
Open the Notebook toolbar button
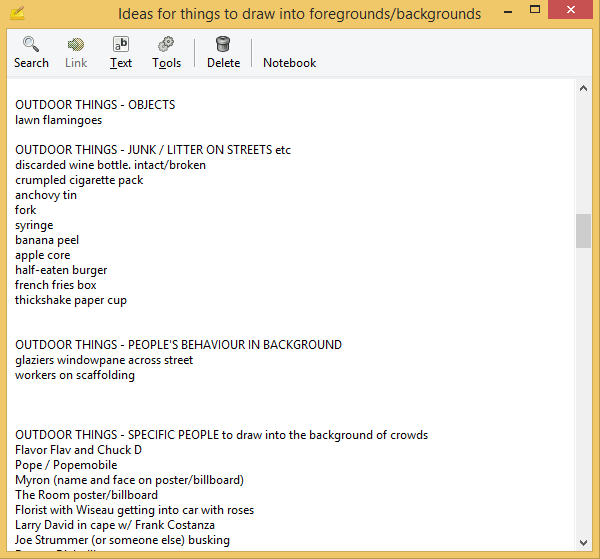click(x=289, y=62)
